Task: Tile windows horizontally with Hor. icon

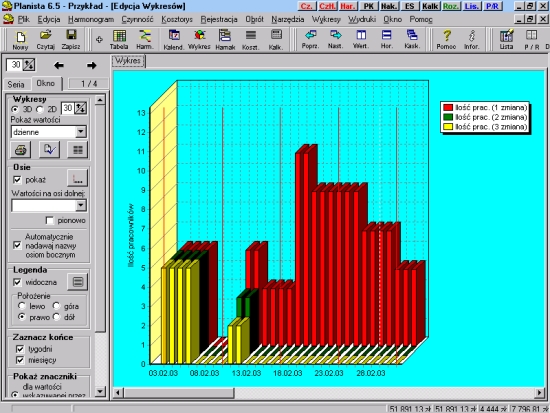Action: click(387, 39)
